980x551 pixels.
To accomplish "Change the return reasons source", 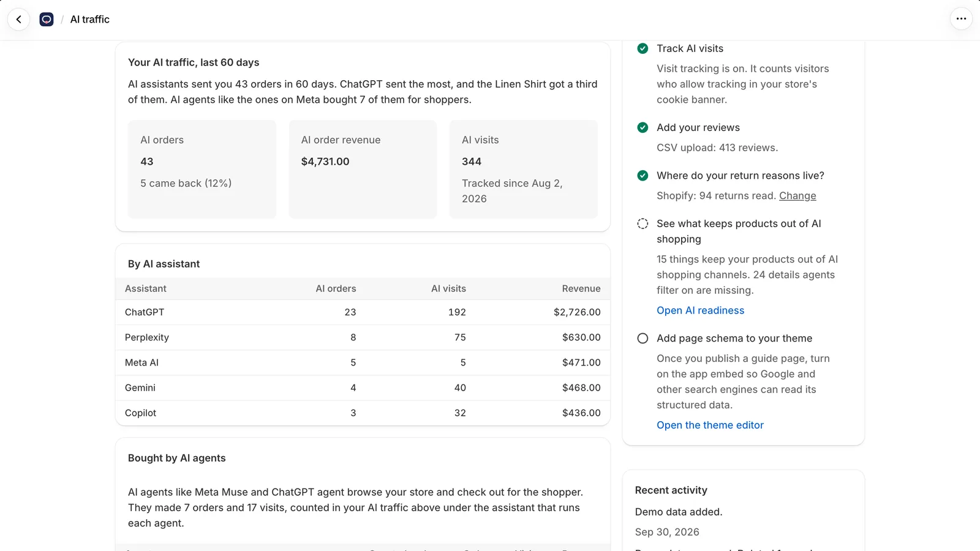I will coord(797,196).
